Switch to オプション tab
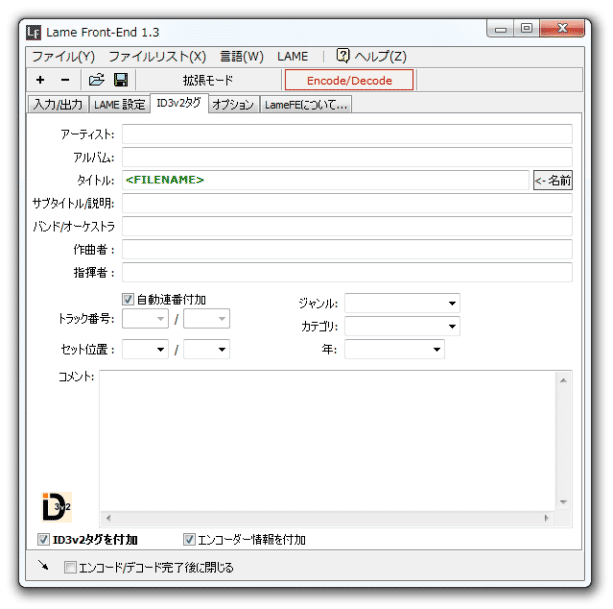The height and width of the screenshot is (609, 613). [x=233, y=104]
